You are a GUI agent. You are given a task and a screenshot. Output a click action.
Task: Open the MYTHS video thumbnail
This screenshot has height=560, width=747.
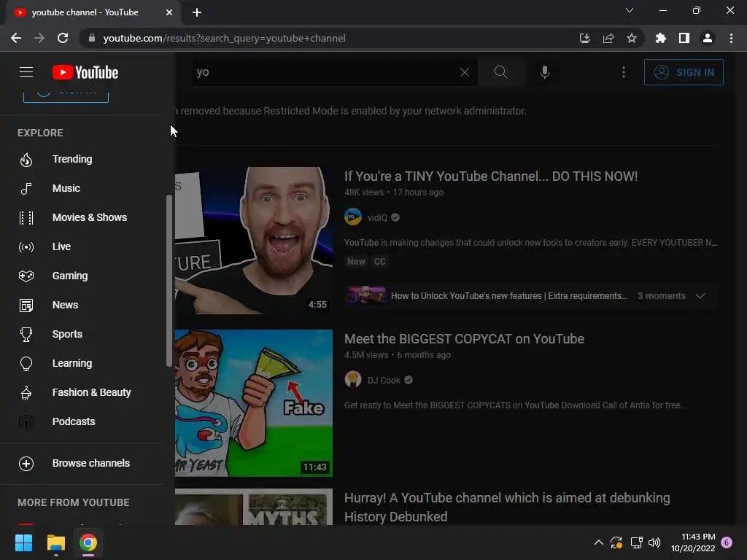[253, 507]
